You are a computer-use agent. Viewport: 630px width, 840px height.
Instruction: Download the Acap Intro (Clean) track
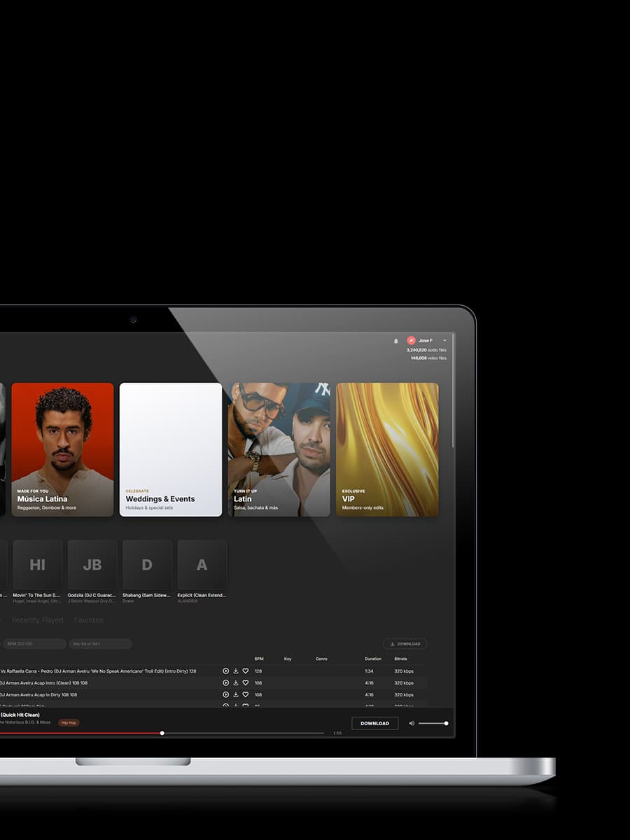[236, 682]
